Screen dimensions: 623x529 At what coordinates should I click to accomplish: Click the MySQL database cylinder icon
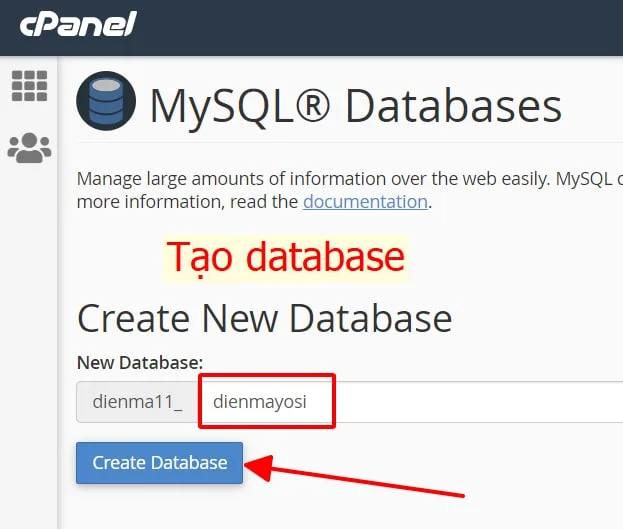[106, 102]
